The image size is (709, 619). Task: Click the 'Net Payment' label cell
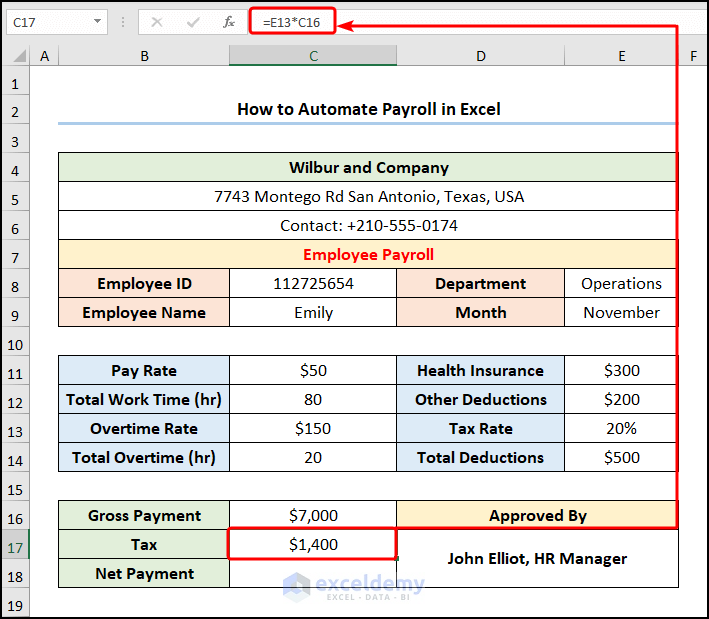click(144, 573)
